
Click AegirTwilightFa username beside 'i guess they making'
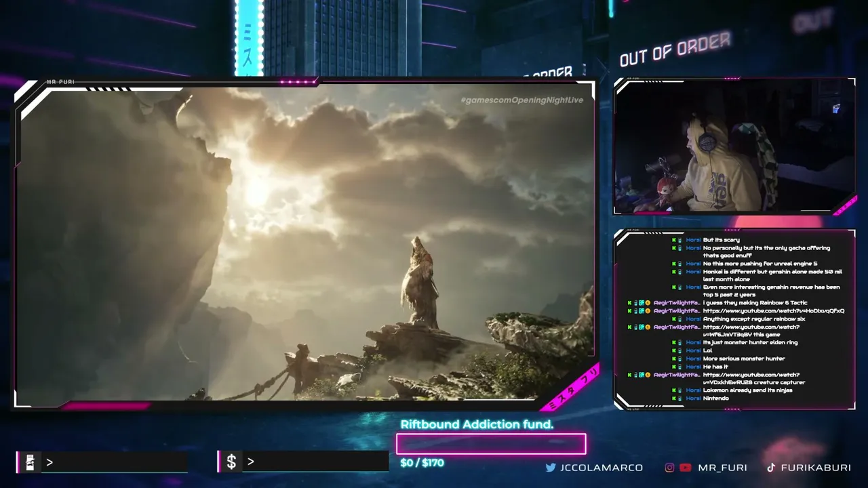(x=677, y=303)
